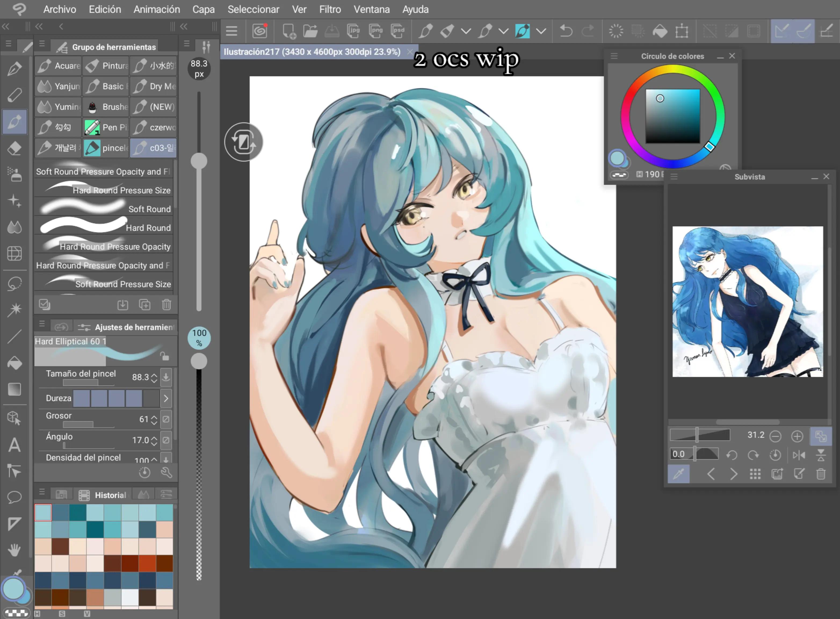Open the Grupo de herramientas panel menu
This screenshot has width=840, height=619.
click(42, 44)
